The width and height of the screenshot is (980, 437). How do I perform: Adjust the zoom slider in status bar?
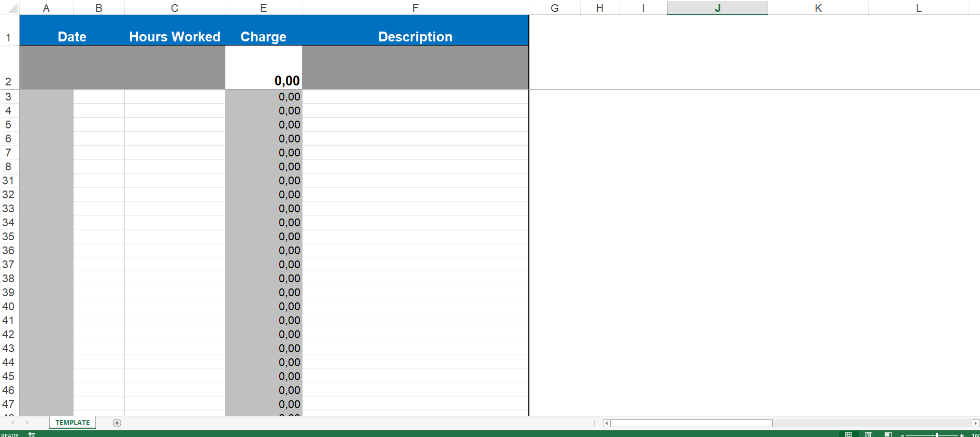pos(936,435)
